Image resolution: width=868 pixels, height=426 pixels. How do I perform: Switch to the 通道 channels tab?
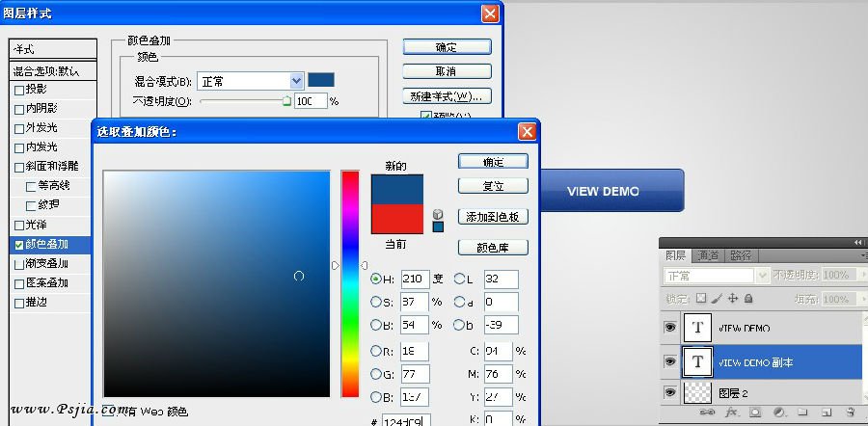click(707, 256)
